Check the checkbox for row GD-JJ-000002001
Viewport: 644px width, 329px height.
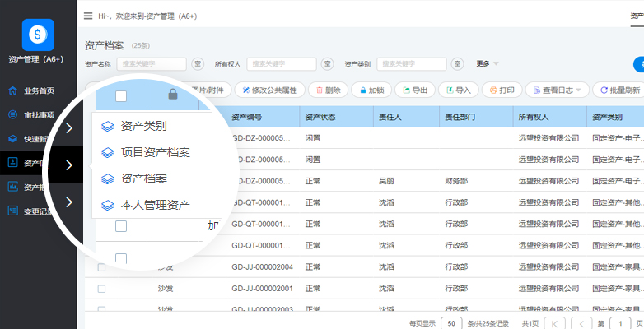click(x=101, y=289)
